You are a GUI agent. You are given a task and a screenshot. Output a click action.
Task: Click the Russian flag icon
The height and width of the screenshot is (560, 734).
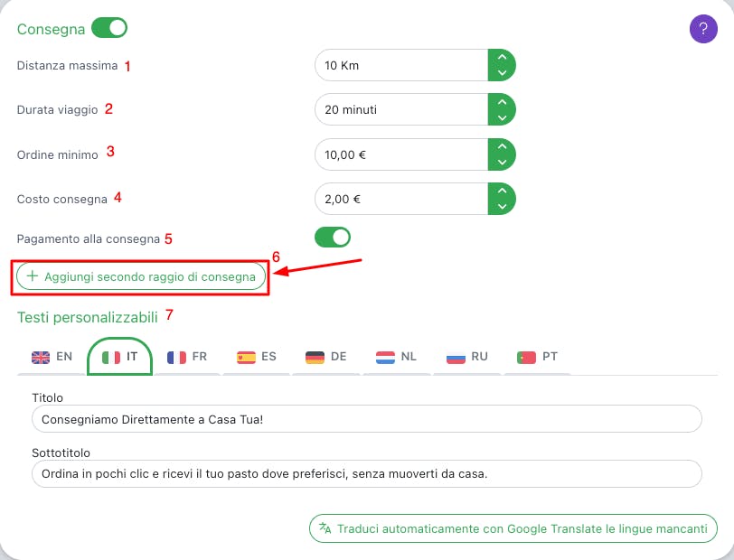coord(456,358)
